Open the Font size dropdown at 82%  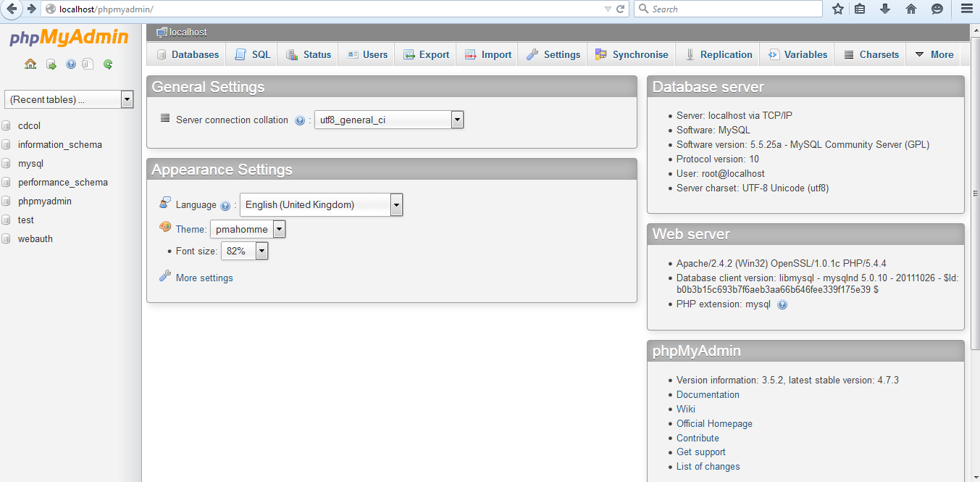(245, 251)
